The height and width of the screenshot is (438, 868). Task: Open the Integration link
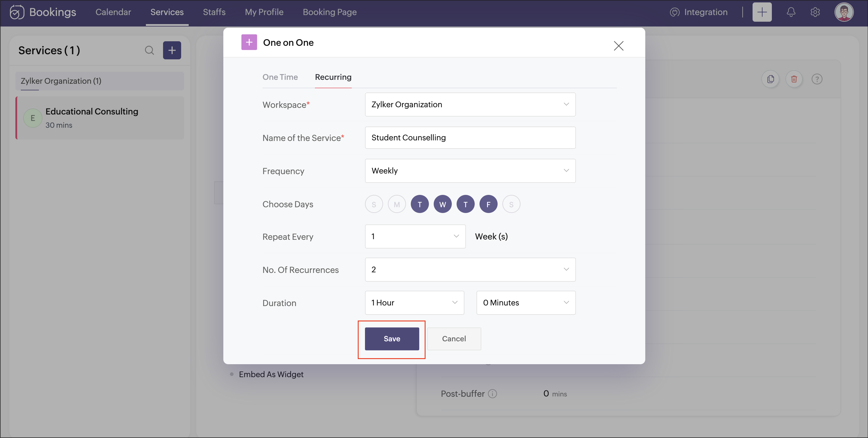point(699,12)
